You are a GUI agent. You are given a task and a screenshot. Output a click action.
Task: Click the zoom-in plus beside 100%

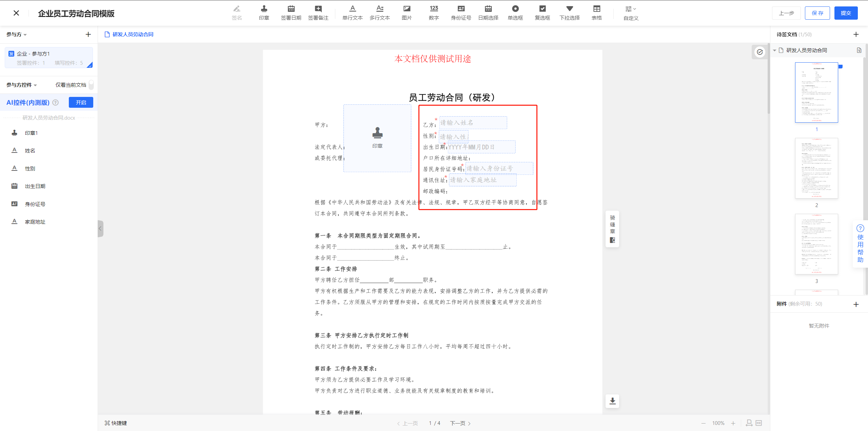[x=733, y=423]
